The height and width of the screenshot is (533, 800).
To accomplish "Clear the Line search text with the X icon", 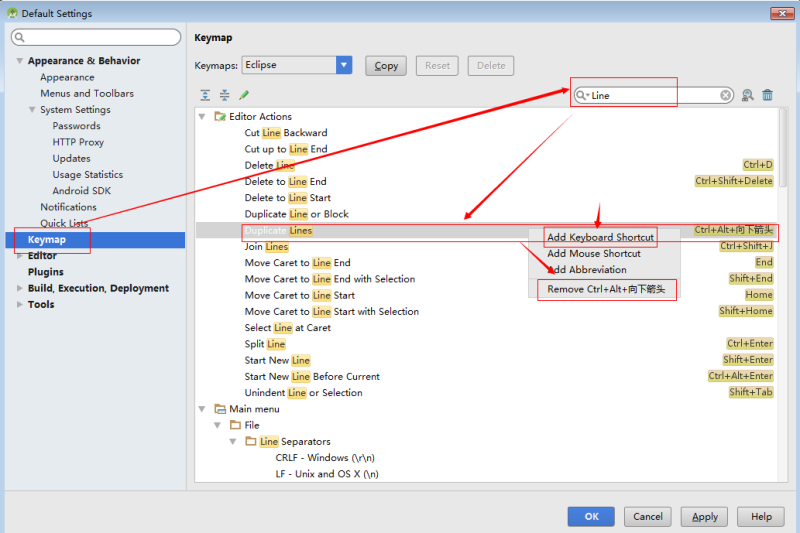I will click(x=725, y=95).
